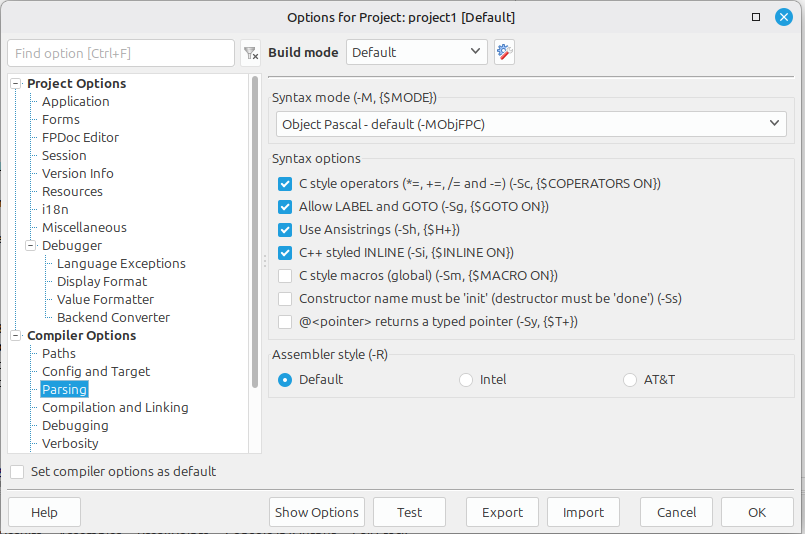Uncheck Use Ansistrings option
The image size is (805, 534).
[285, 230]
